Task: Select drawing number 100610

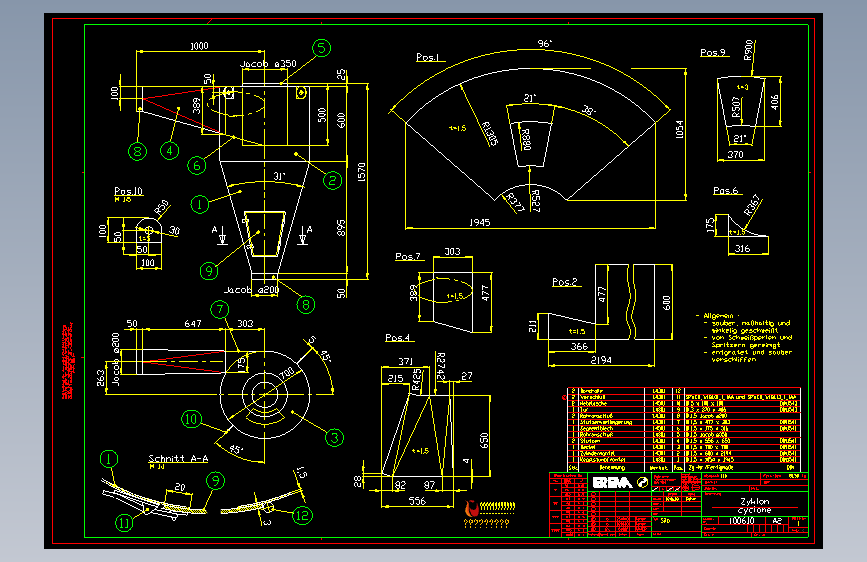Action: click(741, 521)
